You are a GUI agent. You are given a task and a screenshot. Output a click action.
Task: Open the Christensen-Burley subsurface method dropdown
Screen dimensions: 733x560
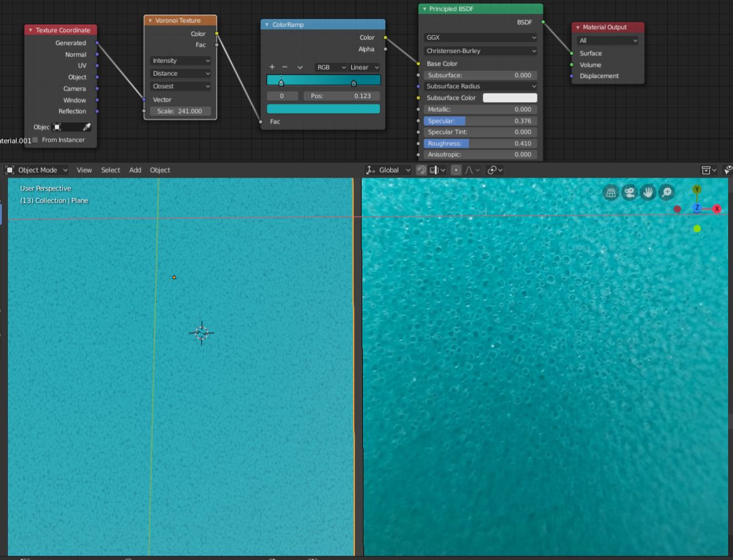[x=481, y=51]
